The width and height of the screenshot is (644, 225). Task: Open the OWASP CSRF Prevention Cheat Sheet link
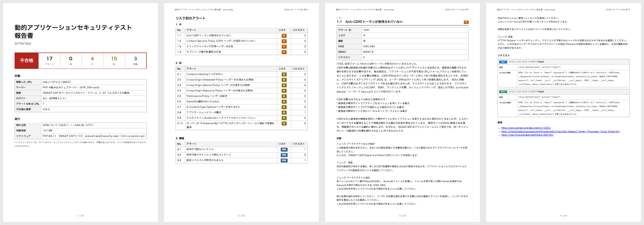click(x=560, y=131)
